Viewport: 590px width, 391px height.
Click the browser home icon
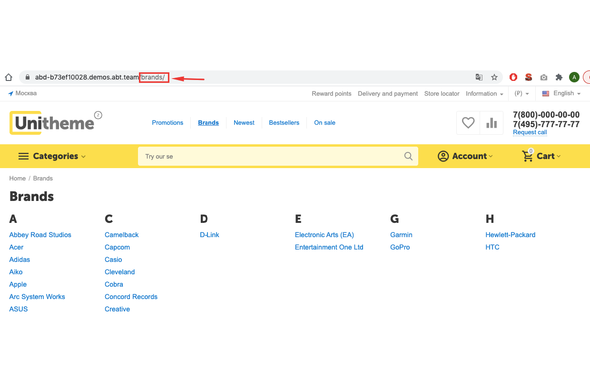click(8, 77)
